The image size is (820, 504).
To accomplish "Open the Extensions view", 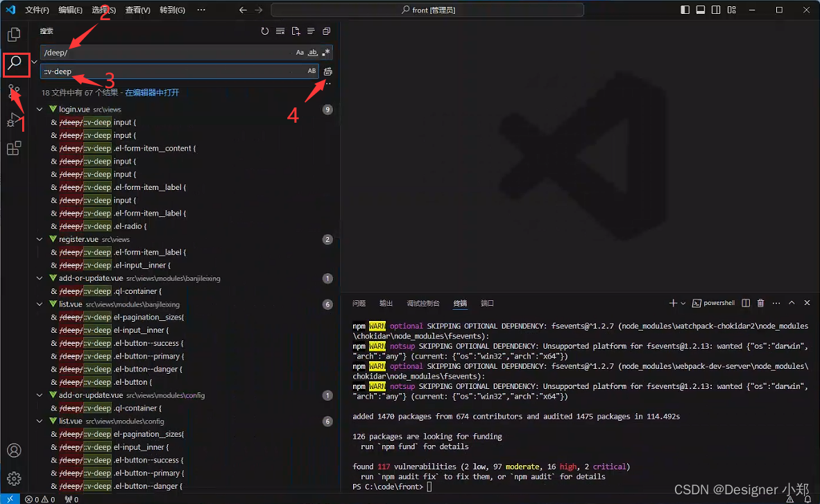I will point(14,148).
